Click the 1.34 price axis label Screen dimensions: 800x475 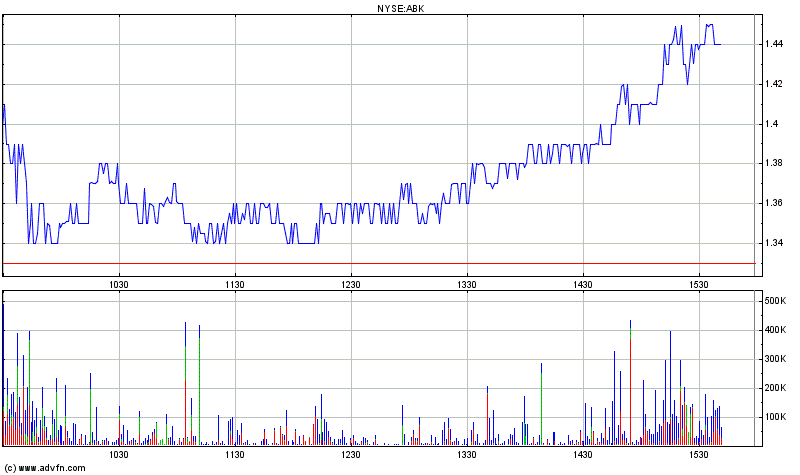pos(773,243)
